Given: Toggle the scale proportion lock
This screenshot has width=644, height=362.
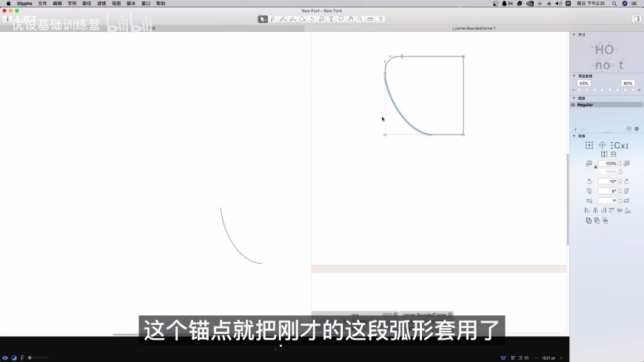Looking at the screenshot, I should pos(596,167).
